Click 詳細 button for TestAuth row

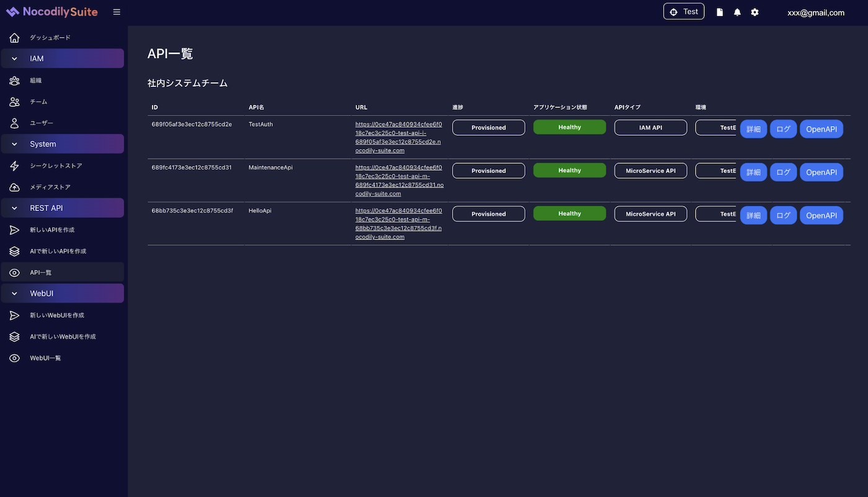[753, 129]
